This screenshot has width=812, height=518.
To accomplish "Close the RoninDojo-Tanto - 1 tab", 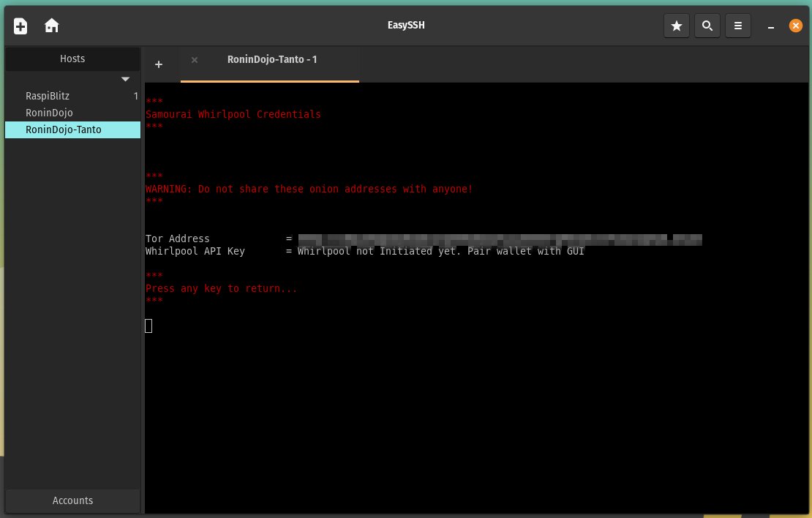I will click(194, 59).
